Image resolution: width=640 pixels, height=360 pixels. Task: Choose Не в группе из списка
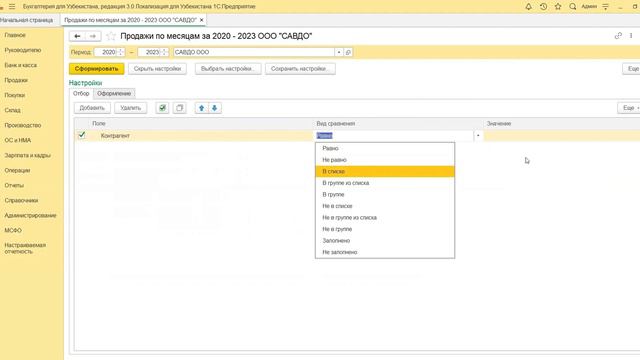[x=385, y=218]
